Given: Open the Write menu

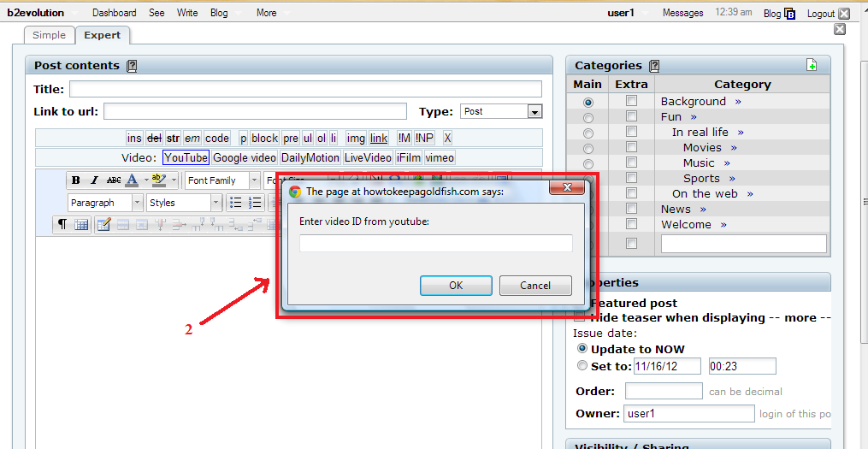Looking at the screenshot, I should [187, 13].
